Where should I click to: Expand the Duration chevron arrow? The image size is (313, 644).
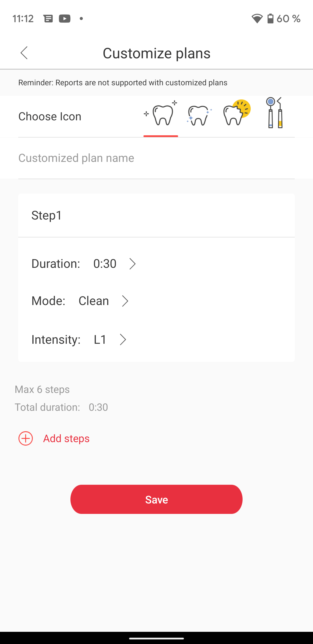pyautogui.click(x=132, y=264)
